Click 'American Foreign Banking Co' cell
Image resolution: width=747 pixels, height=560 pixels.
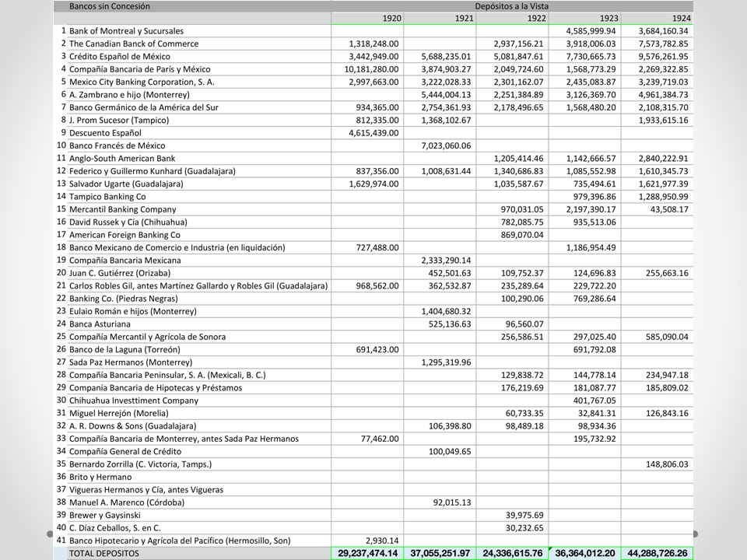pyautogui.click(x=199, y=235)
